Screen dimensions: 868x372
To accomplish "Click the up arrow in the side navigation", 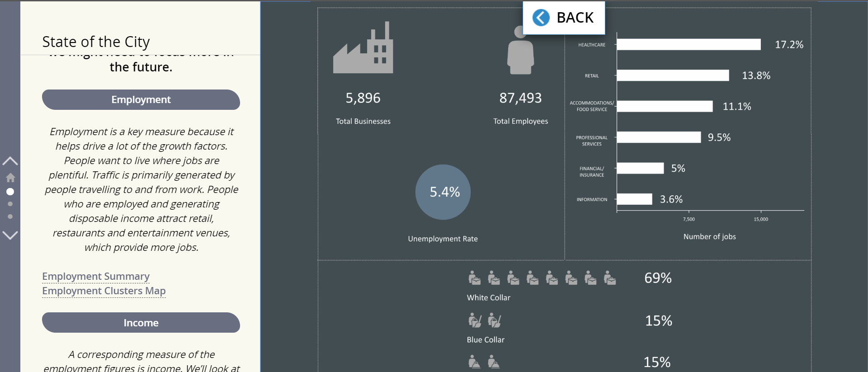I will [10, 161].
